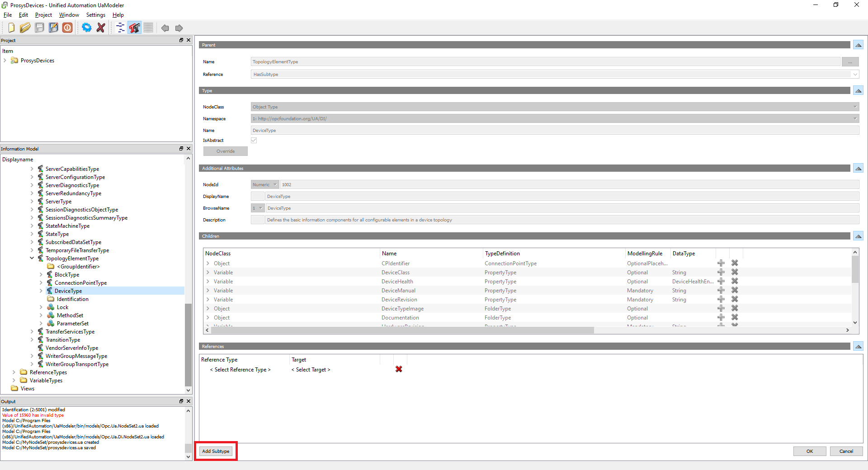Click the New Project page icon
Viewport: 868px width, 470px height.
pos(11,28)
